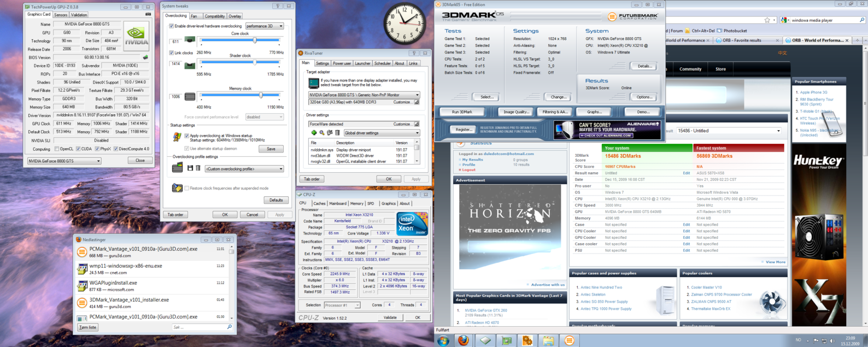Toggle the OpenCL checkbox in GPU-Z

pos(57,149)
